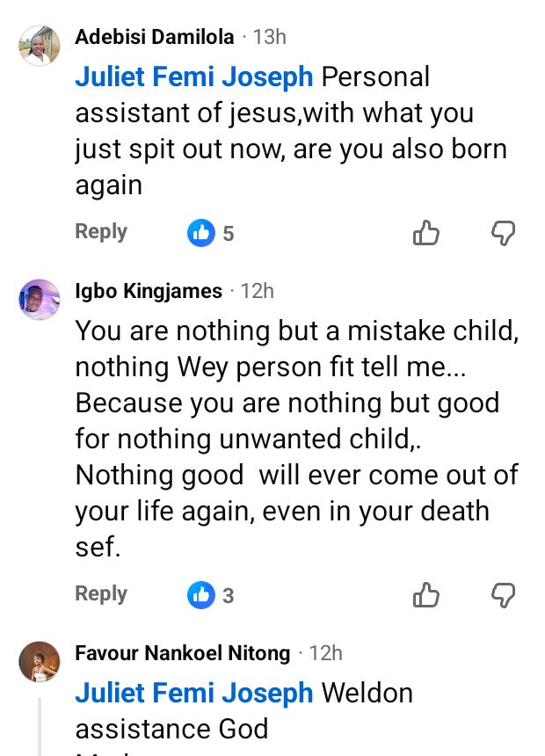This screenshot has height=756, width=545.
Task: Open Igbo Kingjames' profile picture
Action: point(40,300)
